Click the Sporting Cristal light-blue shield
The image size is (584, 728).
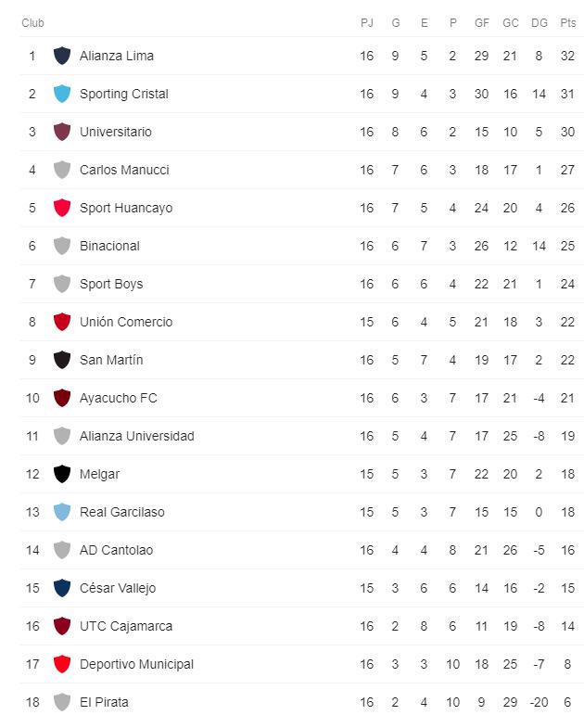click(x=62, y=94)
